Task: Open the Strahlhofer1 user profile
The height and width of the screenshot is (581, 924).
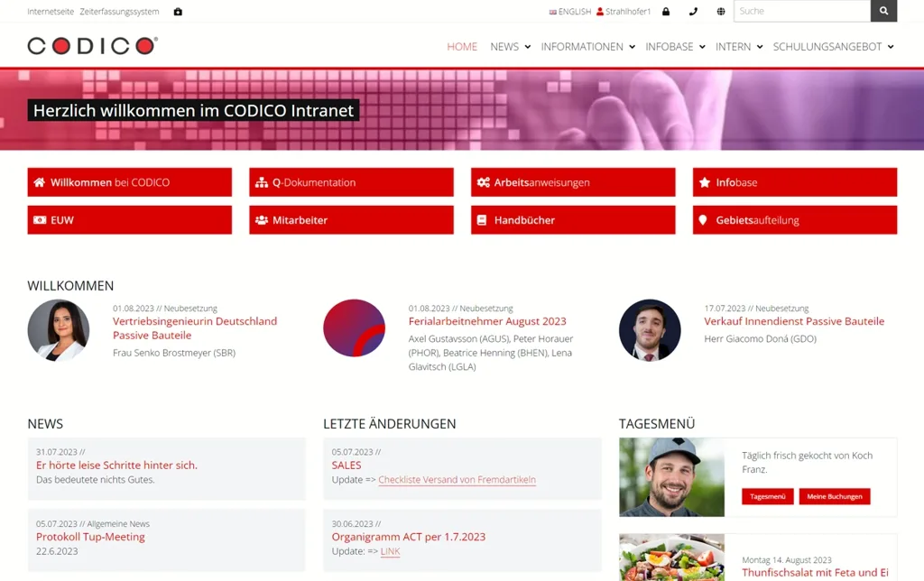Action: (628, 11)
